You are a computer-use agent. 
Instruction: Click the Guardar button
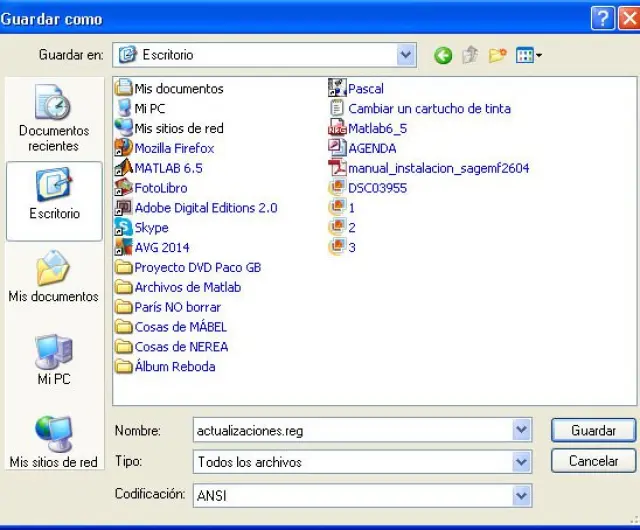(x=593, y=430)
